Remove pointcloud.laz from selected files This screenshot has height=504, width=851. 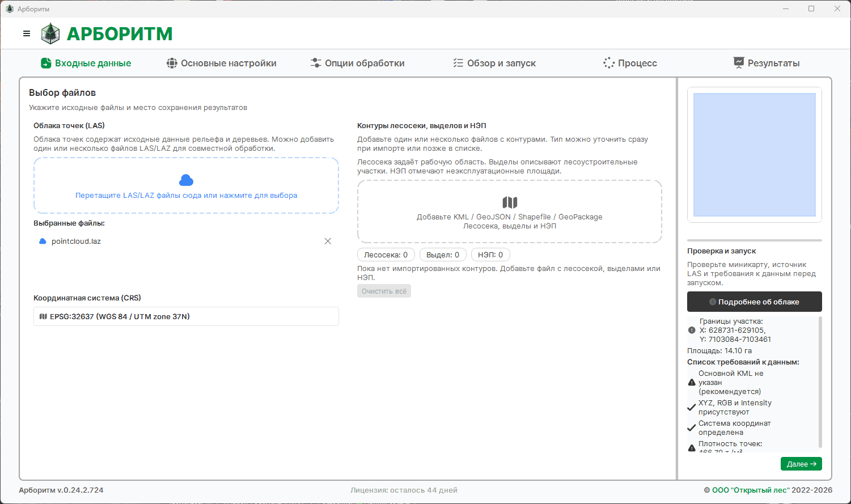328,241
